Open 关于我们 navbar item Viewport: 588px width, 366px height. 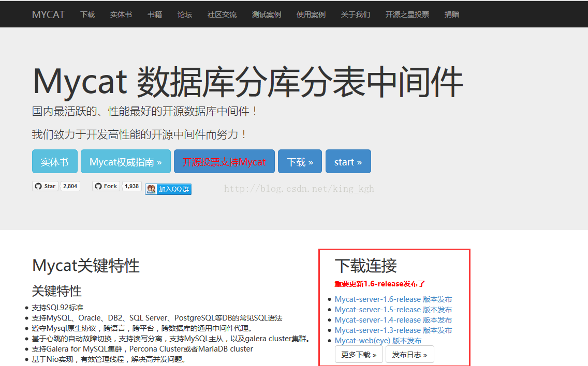pyautogui.click(x=356, y=14)
